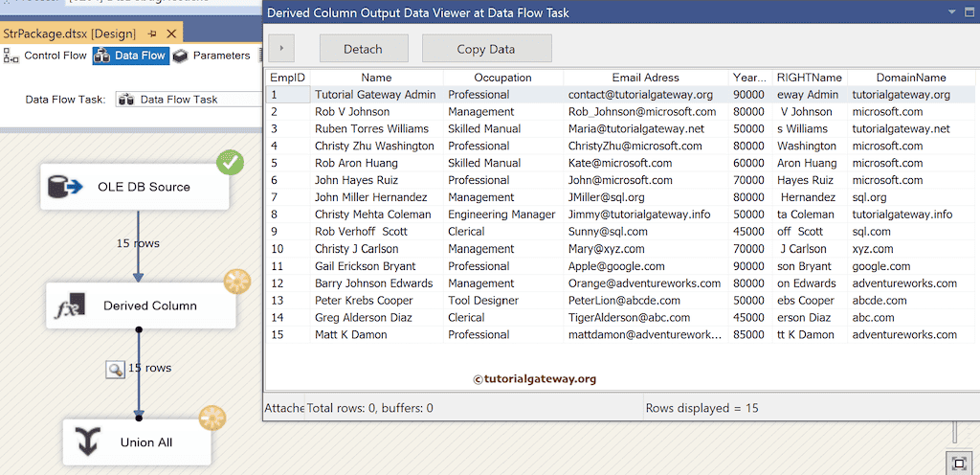Click cell 'Ruben Torres Williams'
Image resolution: width=980 pixels, height=475 pixels.
[377, 128]
